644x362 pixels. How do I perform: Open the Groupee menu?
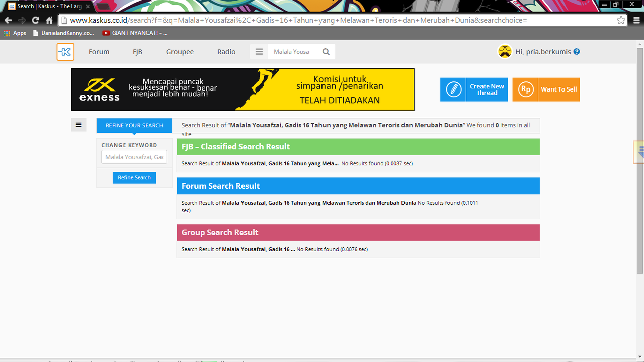pos(180,52)
